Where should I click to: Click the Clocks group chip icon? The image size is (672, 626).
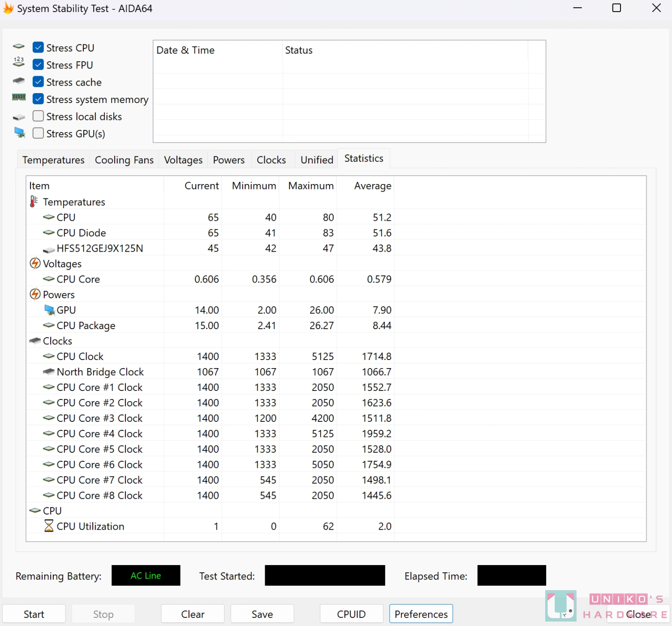[35, 341]
